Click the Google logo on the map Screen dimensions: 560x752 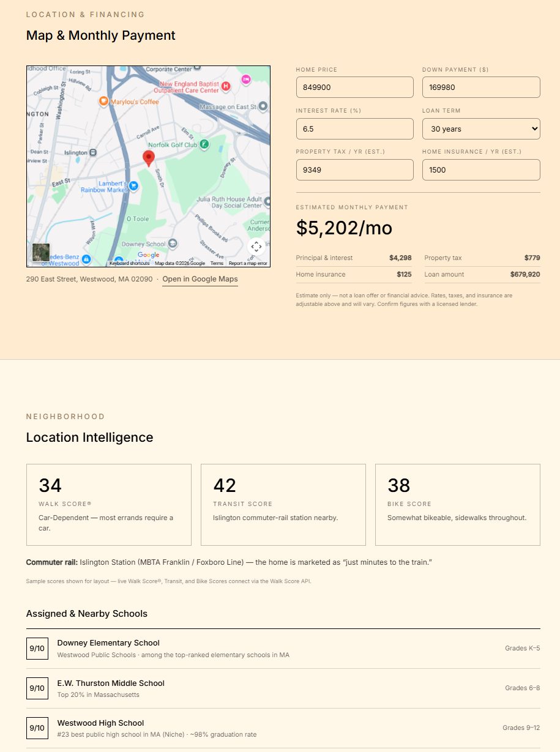148,255
